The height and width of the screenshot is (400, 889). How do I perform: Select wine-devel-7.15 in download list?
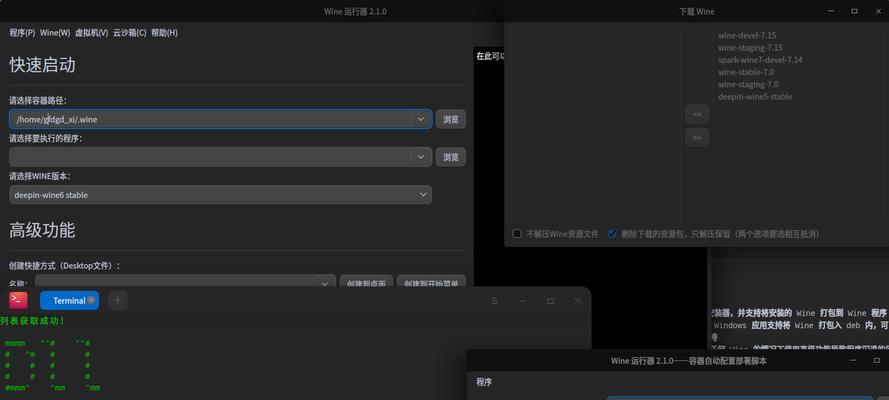(747, 35)
